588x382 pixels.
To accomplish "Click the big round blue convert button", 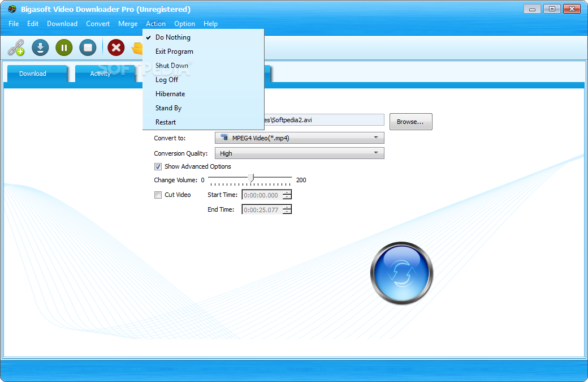I will click(401, 273).
